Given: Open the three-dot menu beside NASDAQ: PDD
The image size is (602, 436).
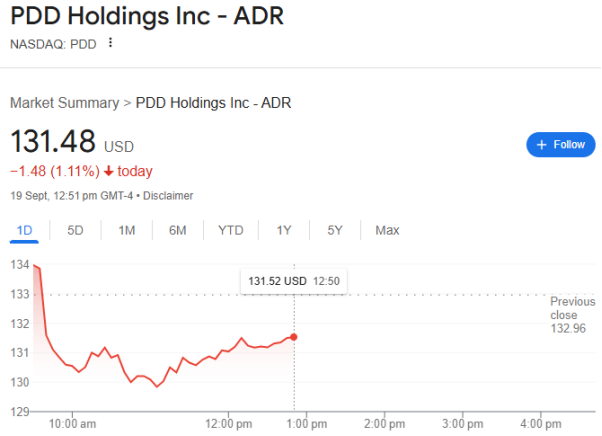Looking at the screenshot, I should click(111, 43).
